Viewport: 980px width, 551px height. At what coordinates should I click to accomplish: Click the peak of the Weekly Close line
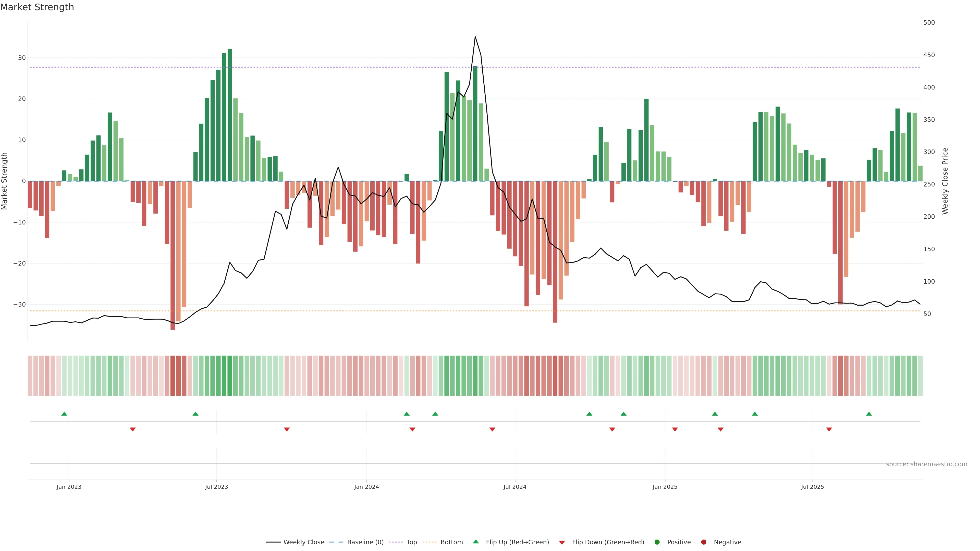475,37
